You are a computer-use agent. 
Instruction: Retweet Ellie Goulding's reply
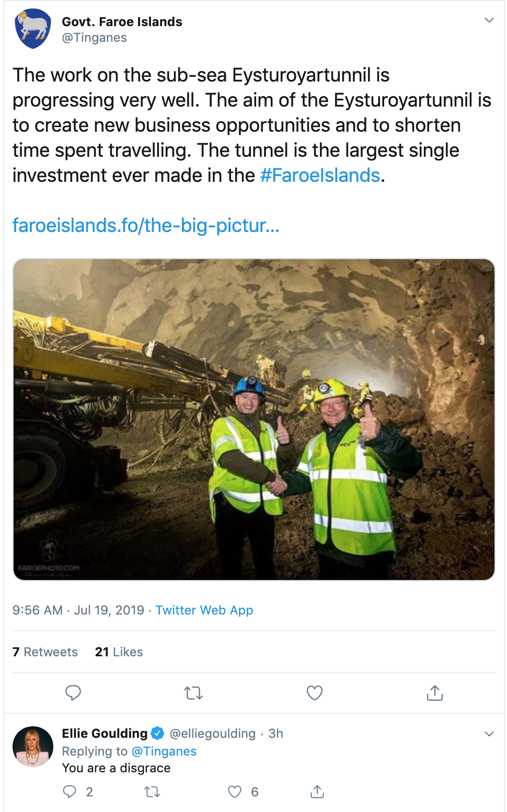(x=152, y=792)
